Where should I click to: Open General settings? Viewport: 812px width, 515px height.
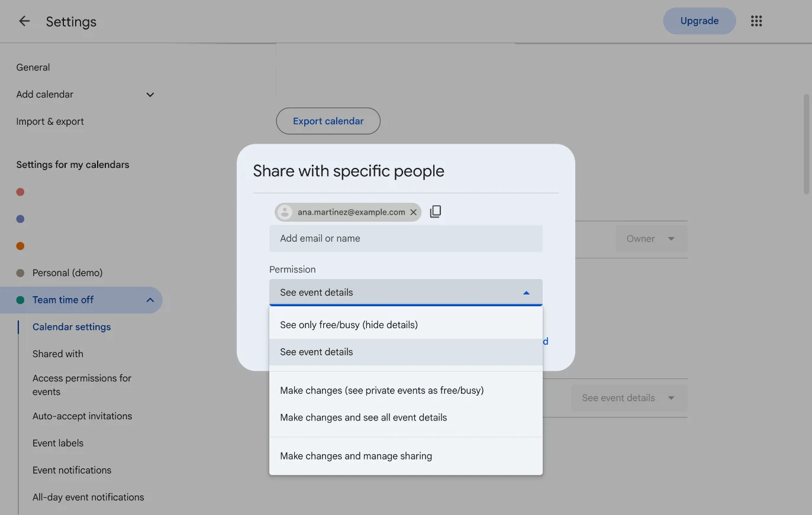[x=33, y=67]
